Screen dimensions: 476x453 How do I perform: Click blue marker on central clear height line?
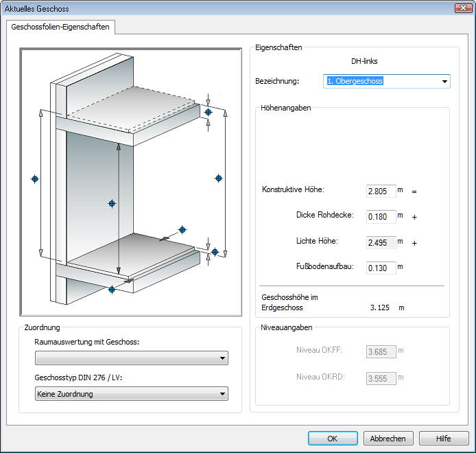(112, 204)
